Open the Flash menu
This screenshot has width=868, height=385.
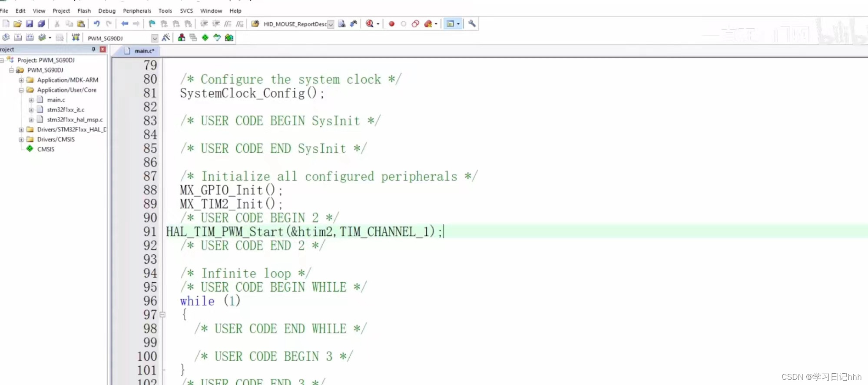tap(84, 11)
